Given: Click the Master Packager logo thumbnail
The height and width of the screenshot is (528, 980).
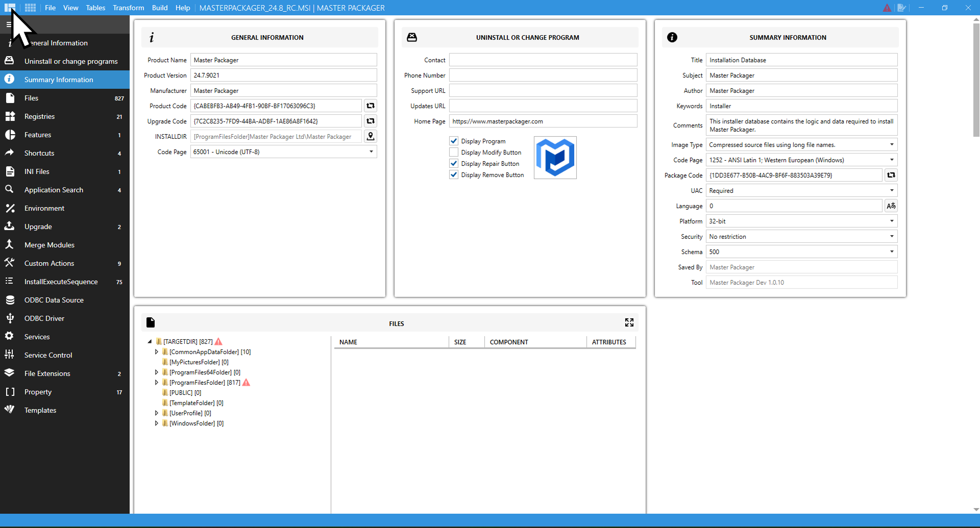Looking at the screenshot, I should pyautogui.click(x=555, y=158).
